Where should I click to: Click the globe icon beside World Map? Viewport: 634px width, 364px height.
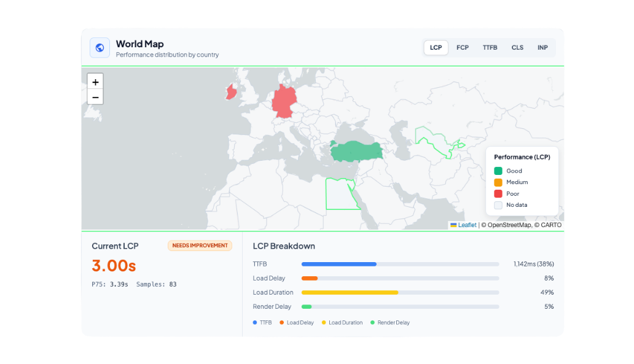(100, 48)
